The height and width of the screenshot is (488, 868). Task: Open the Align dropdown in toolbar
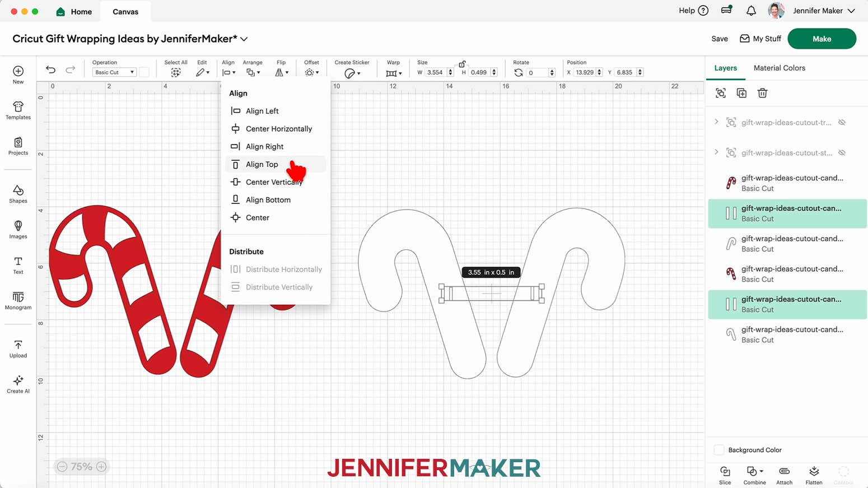[228, 72]
